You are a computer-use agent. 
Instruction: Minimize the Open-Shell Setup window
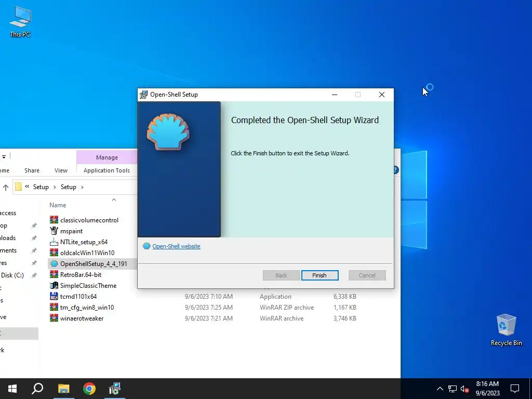pyautogui.click(x=335, y=95)
